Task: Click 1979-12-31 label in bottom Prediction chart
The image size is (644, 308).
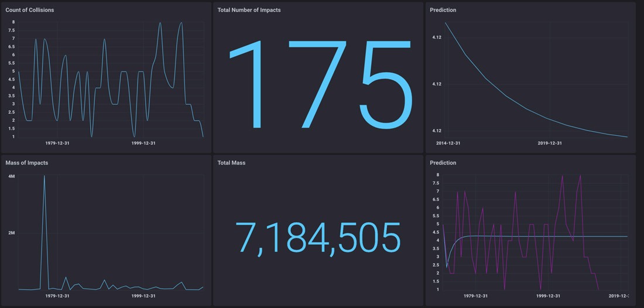Action: pos(475,296)
